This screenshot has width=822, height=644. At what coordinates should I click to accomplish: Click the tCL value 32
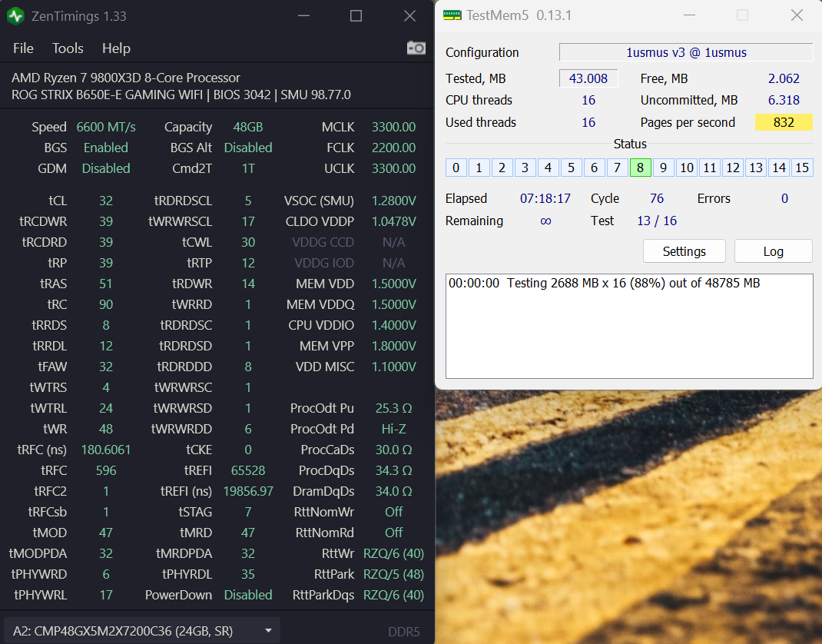(106, 201)
